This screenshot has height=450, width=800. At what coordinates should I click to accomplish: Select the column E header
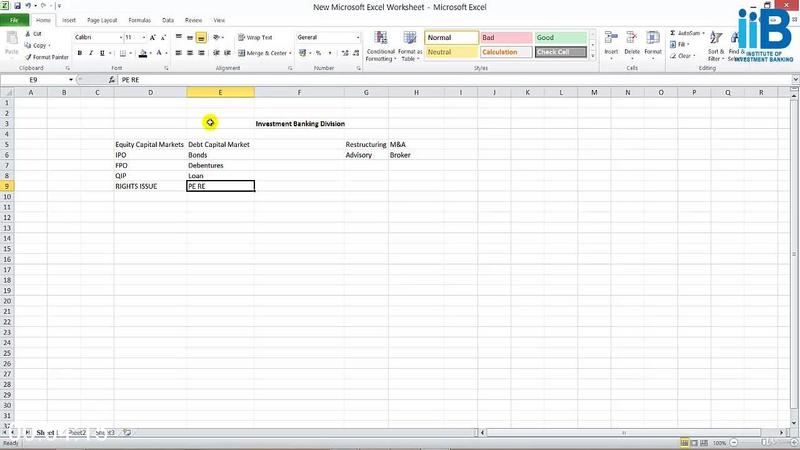pyautogui.click(x=220, y=92)
